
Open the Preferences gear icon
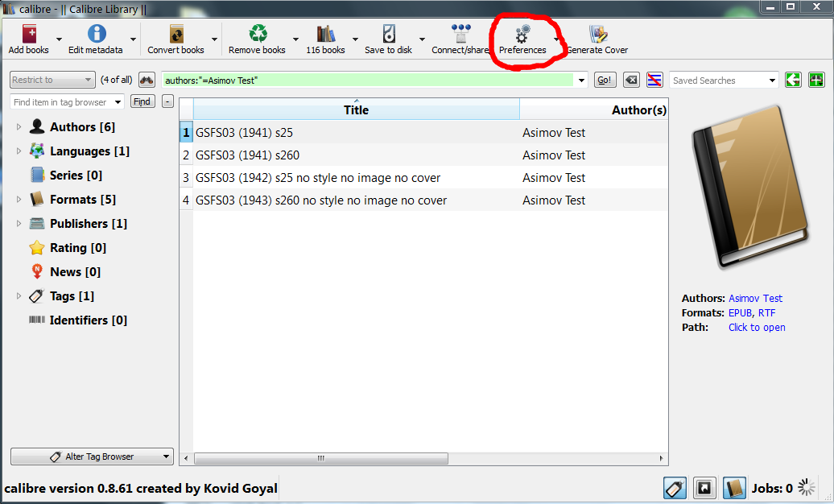coord(522,34)
